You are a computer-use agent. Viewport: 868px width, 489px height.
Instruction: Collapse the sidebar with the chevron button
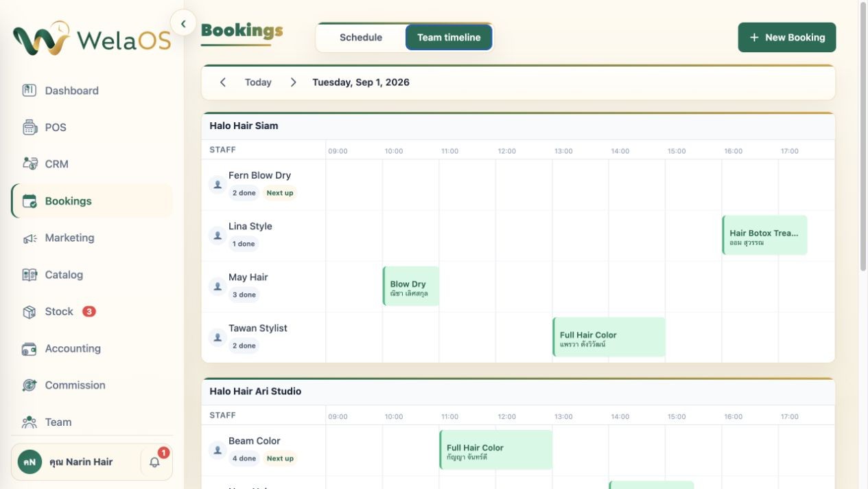183,23
